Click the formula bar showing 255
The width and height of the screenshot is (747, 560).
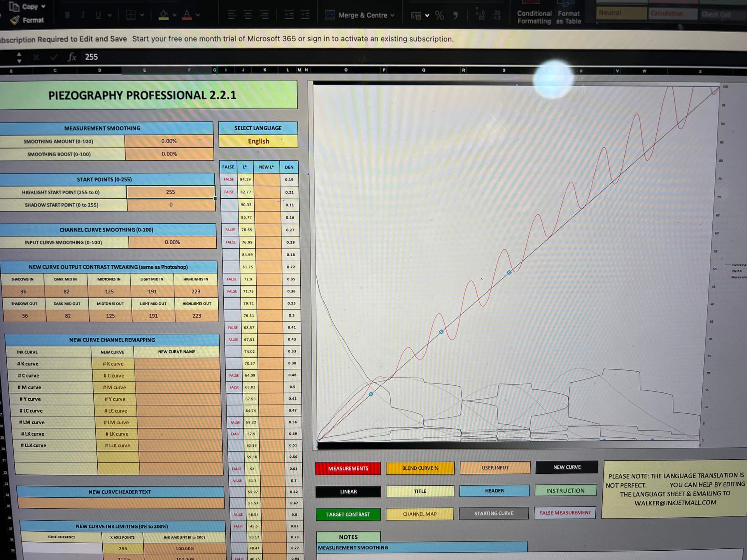[412, 57]
